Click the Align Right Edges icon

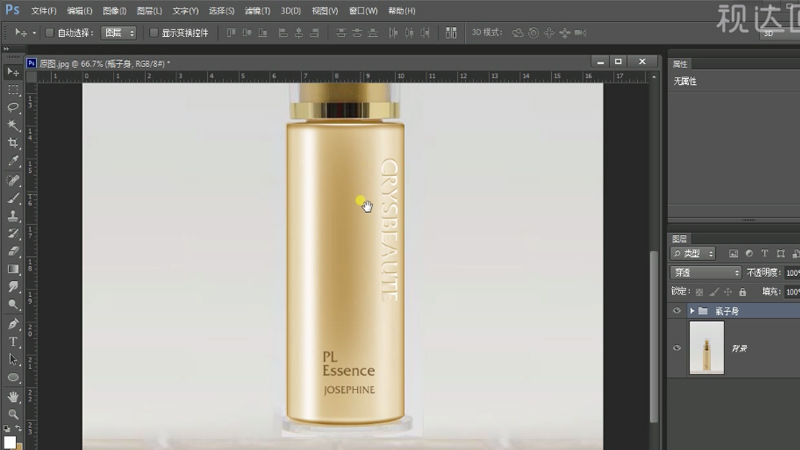[315, 33]
